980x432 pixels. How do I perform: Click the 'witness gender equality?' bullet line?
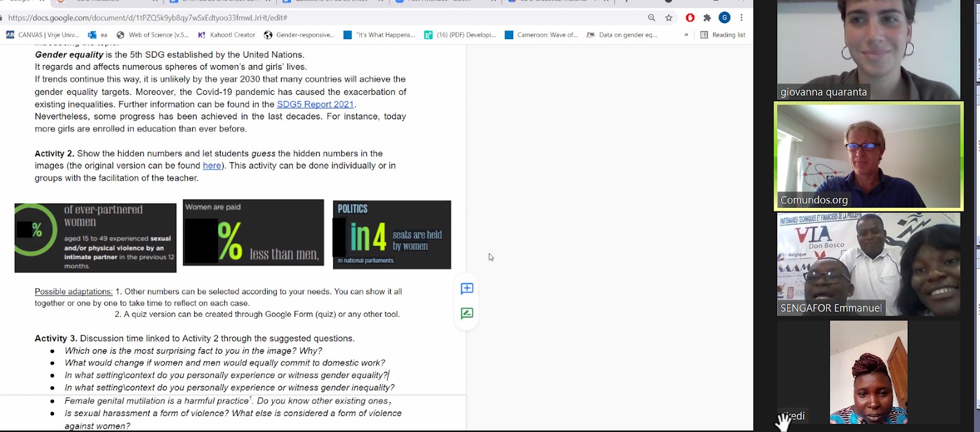227,375
